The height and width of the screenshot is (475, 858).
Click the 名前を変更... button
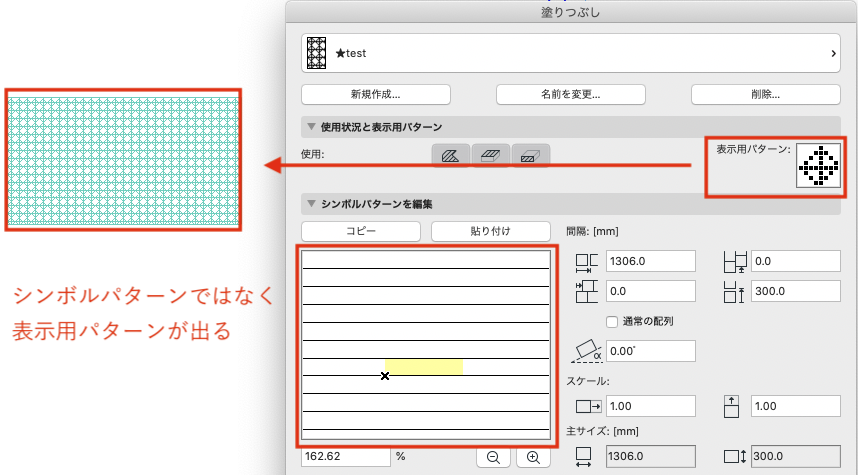click(x=571, y=94)
